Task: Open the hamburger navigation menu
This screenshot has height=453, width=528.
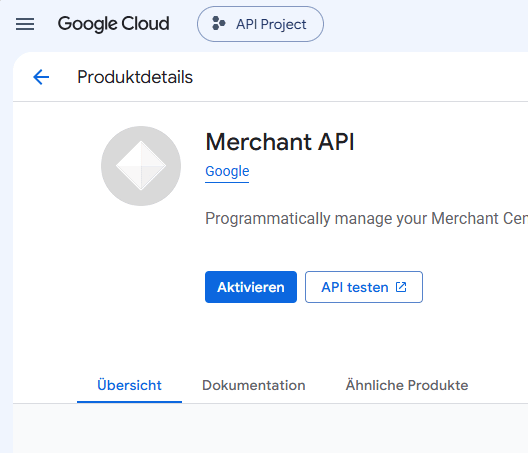Action: [25, 24]
